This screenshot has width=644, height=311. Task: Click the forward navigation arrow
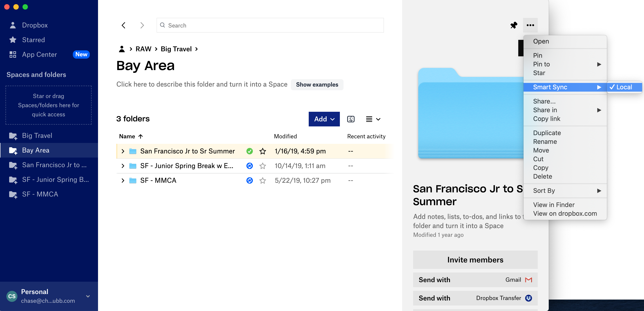[142, 25]
